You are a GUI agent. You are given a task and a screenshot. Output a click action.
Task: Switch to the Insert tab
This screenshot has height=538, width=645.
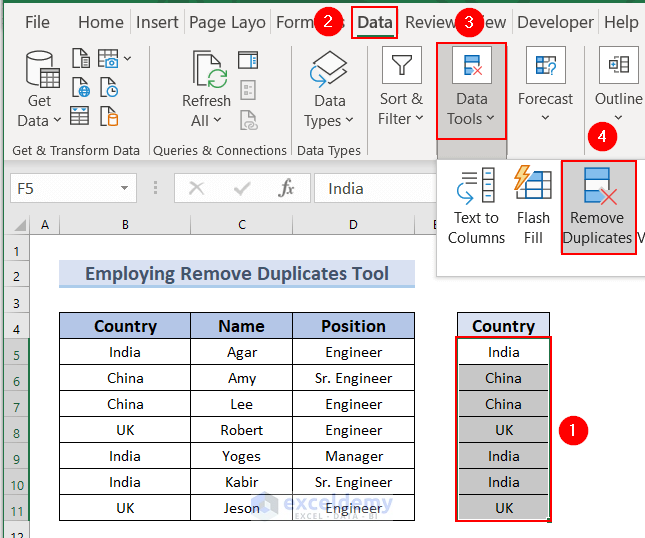point(157,22)
